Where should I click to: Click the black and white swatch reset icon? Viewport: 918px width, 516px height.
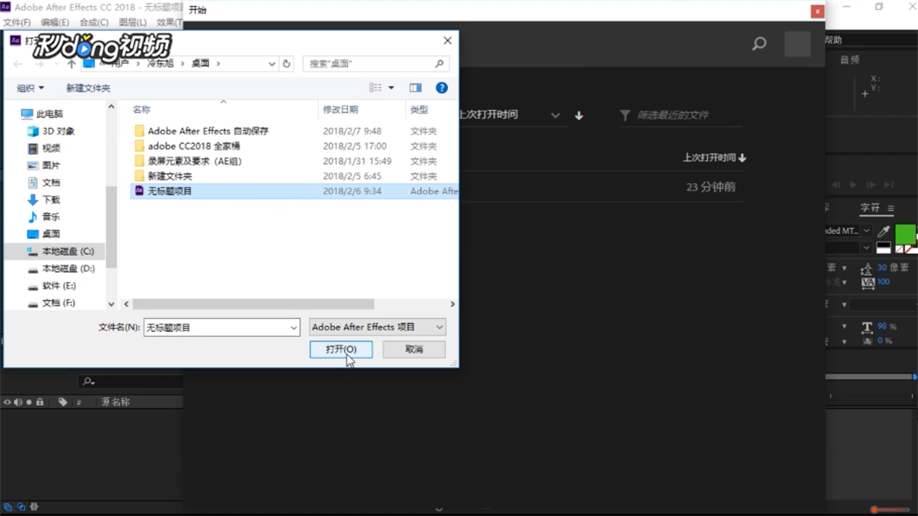click(x=883, y=248)
